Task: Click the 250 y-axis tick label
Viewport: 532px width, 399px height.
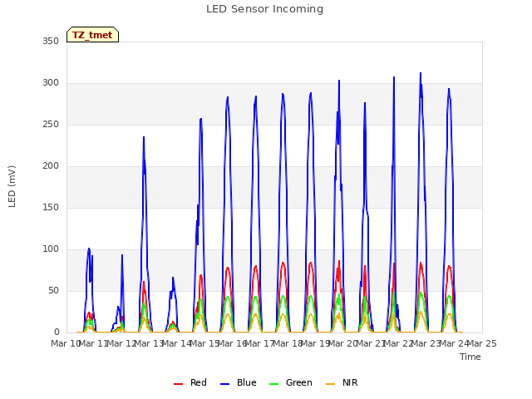Action: [x=51, y=125]
